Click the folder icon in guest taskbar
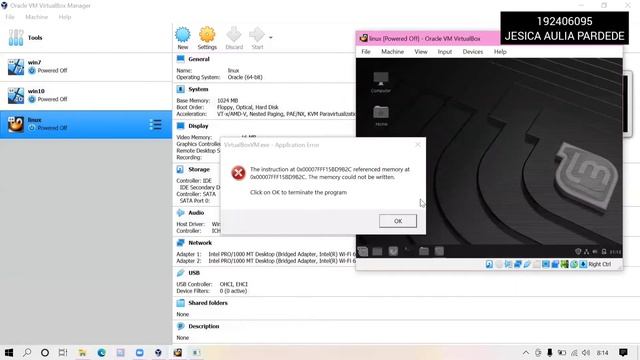The image size is (640, 360). pyautogui.click(x=424, y=251)
